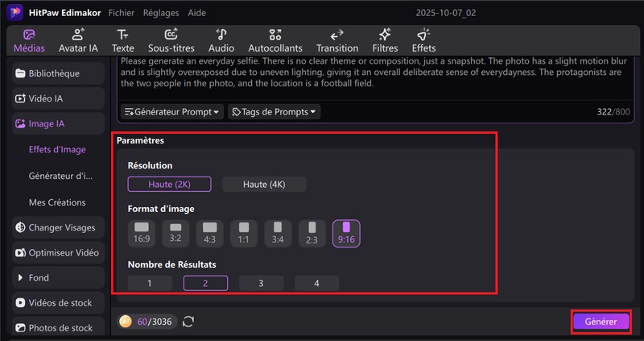Click the refresh credits icon
Screen dimensions: 644x341
coord(188,322)
